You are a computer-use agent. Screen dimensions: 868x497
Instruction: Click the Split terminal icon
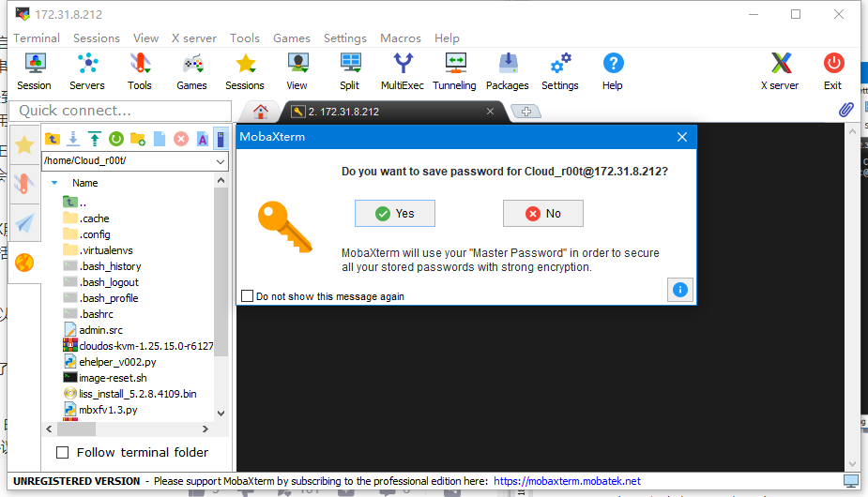tap(349, 71)
